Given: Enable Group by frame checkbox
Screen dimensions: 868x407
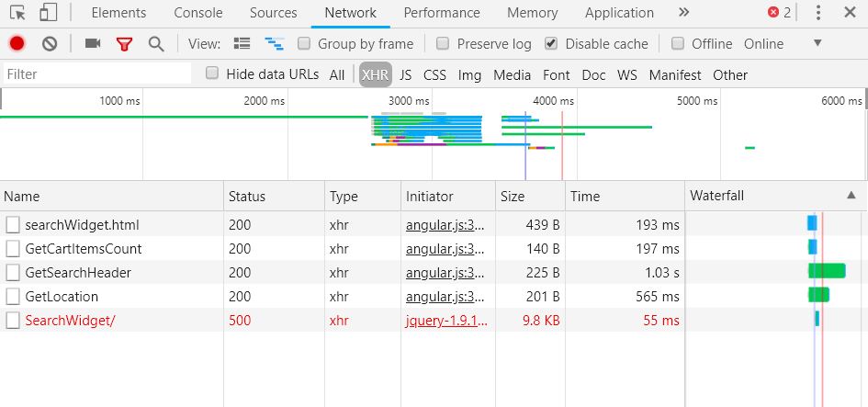Looking at the screenshot, I should tap(304, 43).
